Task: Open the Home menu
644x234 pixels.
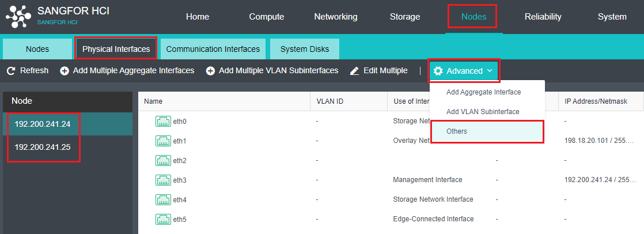Action: pos(198,17)
